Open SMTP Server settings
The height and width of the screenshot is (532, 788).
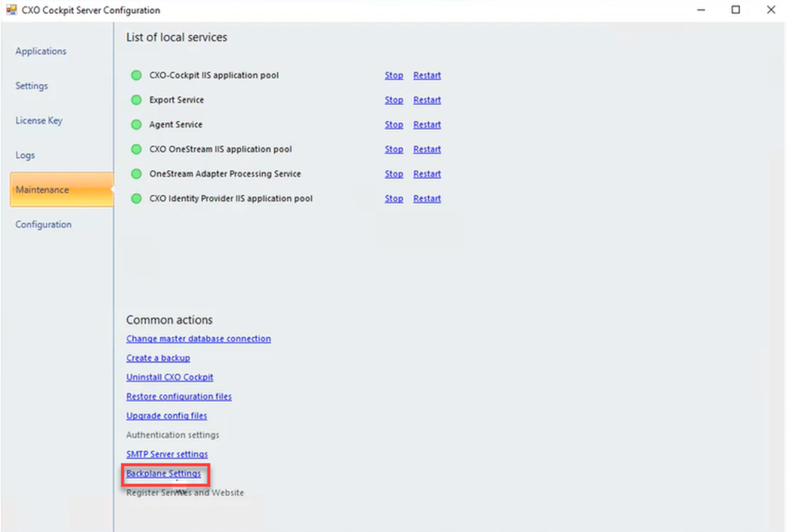click(x=167, y=454)
